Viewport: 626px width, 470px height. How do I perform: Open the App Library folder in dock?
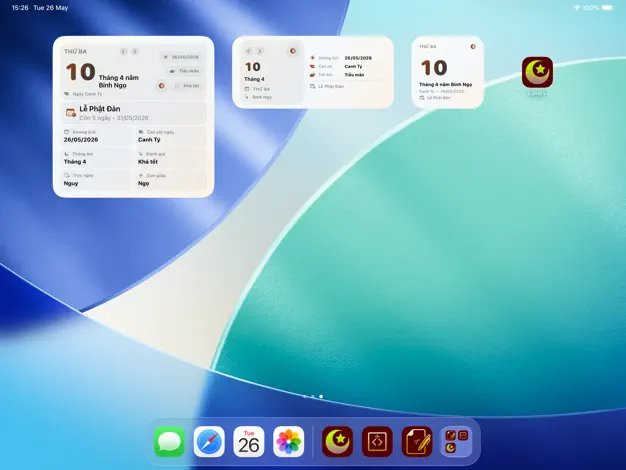(x=456, y=442)
